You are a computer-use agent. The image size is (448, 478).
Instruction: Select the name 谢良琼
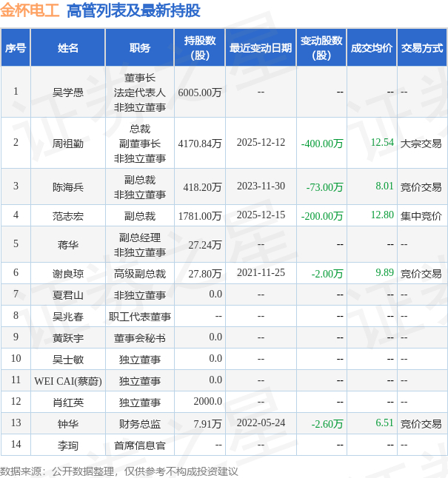(67, 273)
